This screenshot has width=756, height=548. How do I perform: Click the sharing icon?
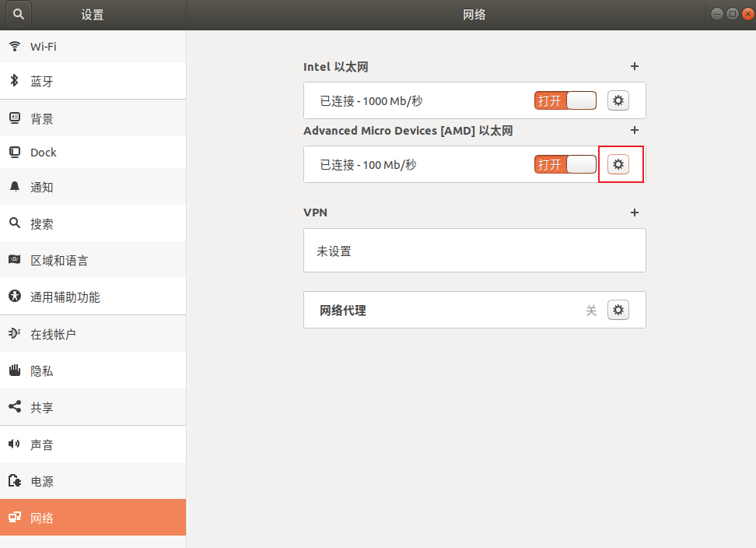[x=15, y=406]
